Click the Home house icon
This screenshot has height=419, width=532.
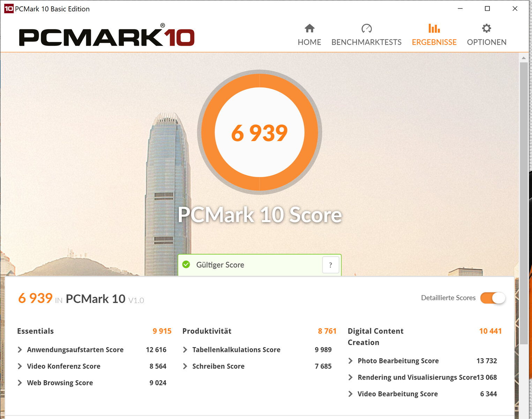pyautogui.click(x=309, y=28)
